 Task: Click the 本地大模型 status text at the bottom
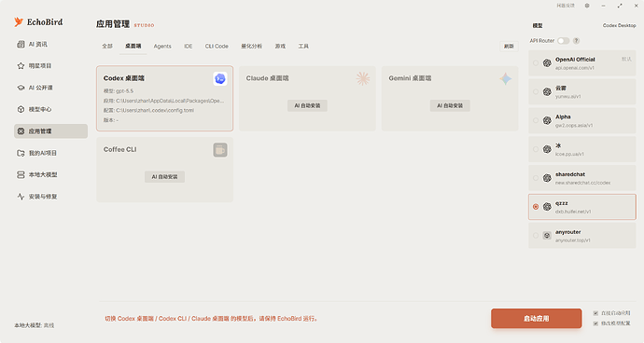click(35, 325)
